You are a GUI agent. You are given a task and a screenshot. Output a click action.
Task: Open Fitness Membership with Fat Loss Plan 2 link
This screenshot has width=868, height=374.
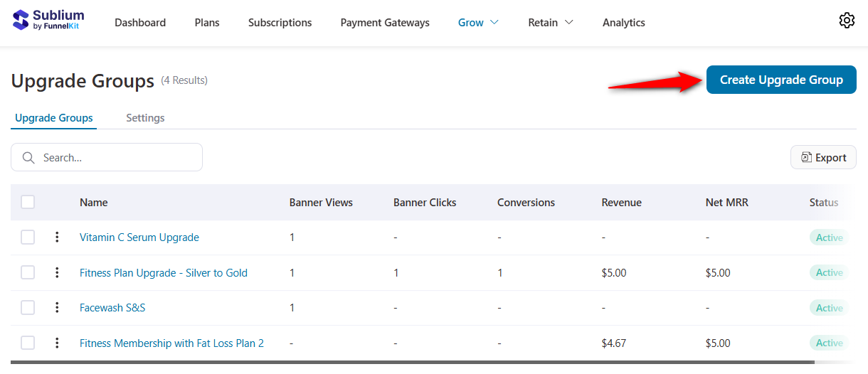click(x=171, y=343)
